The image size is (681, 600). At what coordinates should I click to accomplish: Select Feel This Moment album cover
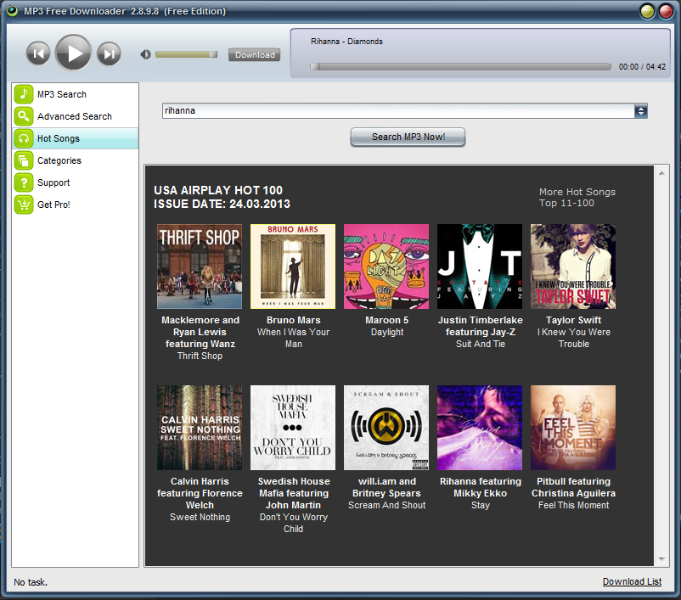tap(573, 428)
